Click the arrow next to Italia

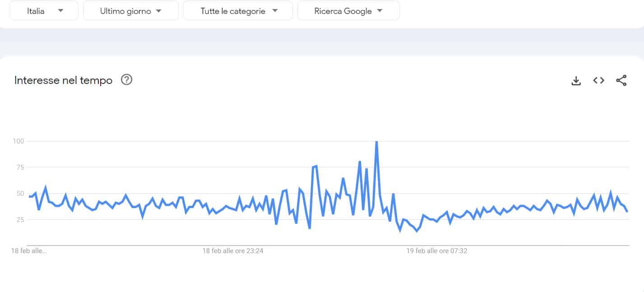[61, 11]
